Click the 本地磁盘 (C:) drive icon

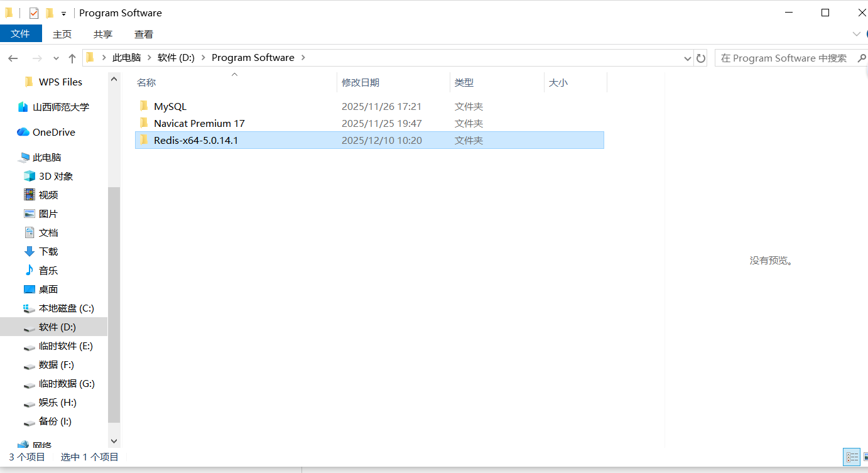(x=29, y=308)
